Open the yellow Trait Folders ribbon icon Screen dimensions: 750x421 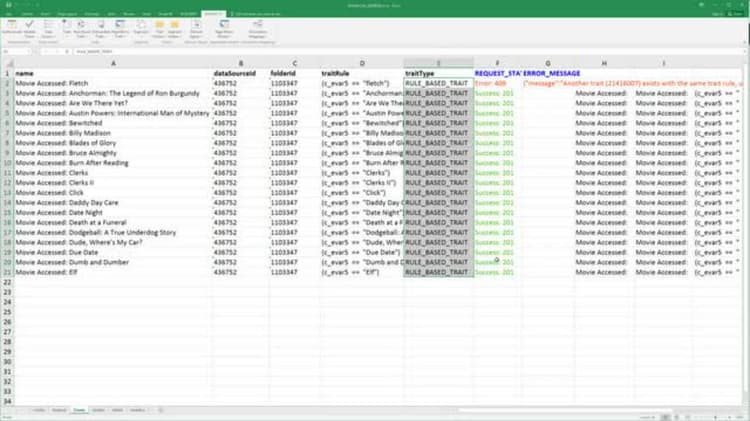click(x=159, y=29)
